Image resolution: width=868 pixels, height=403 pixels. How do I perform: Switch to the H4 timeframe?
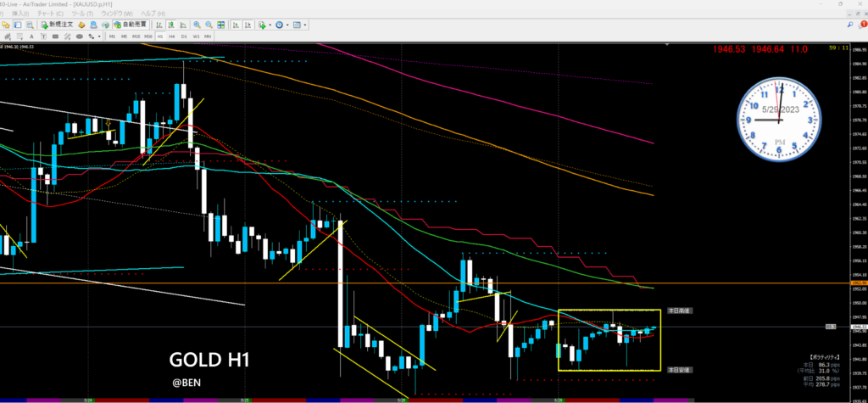coord(173,37)
